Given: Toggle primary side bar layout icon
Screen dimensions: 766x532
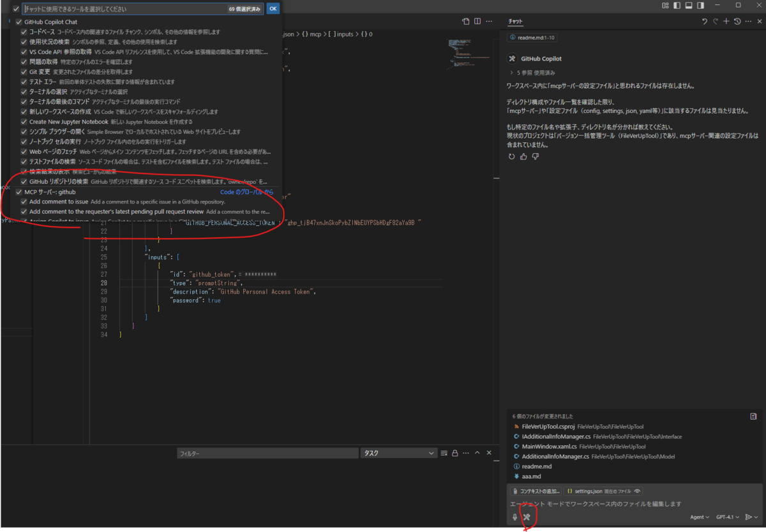Looking at the screenshot, I should point(677,5).
